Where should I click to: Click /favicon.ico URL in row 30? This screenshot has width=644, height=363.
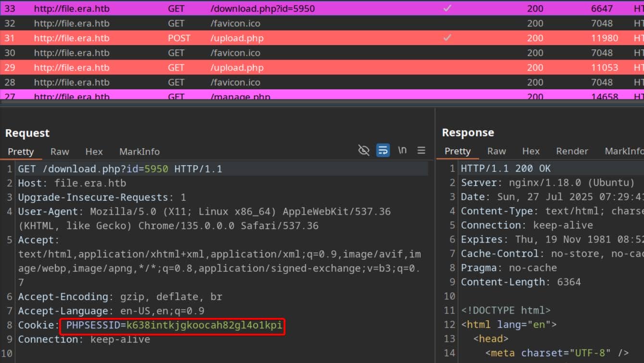click(x=235, y=53)
